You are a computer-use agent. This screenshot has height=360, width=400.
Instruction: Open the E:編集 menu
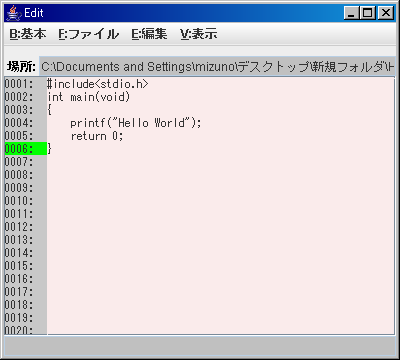(x=149, y=34)
